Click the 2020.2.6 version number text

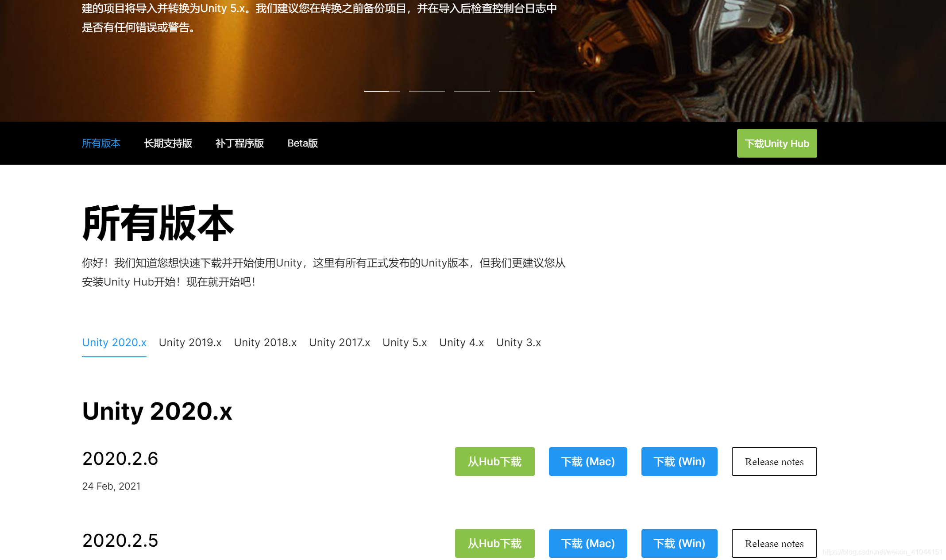(120, 459)
